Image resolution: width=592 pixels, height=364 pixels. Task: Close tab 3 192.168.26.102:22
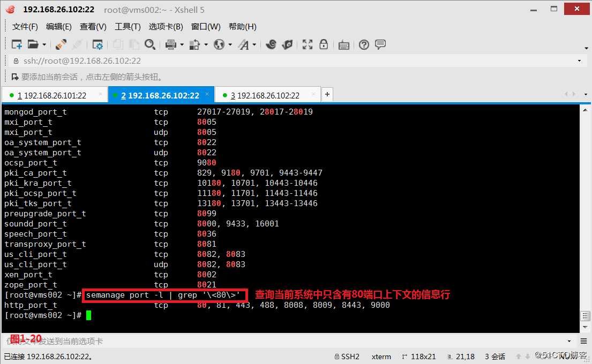click(x=313, y=94)
